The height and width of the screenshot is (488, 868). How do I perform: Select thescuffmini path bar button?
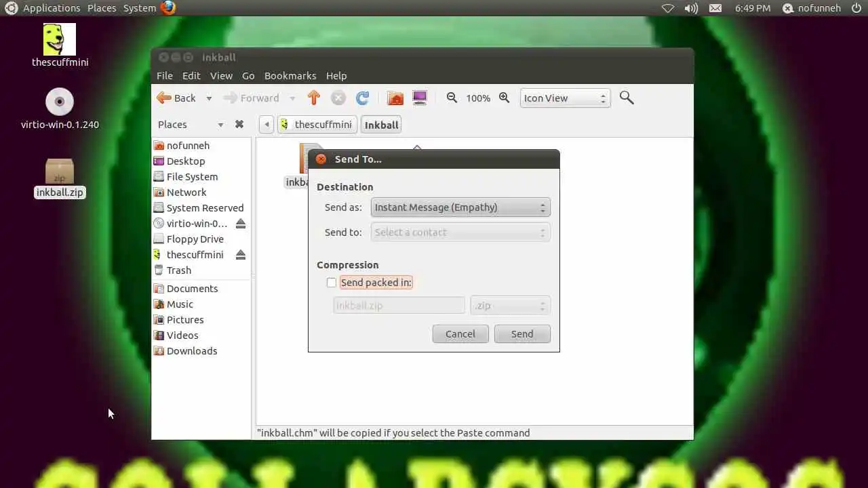click(317, 125)
